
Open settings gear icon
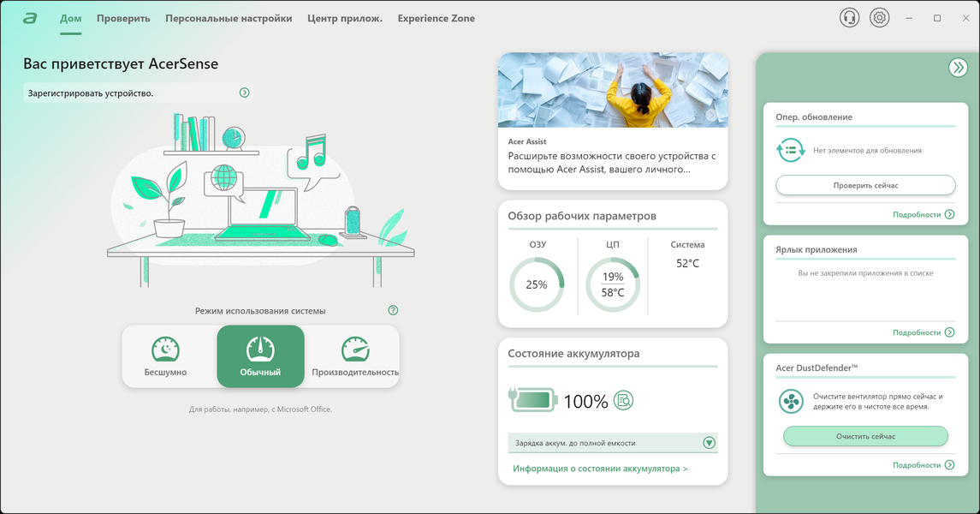click(879, 17)
